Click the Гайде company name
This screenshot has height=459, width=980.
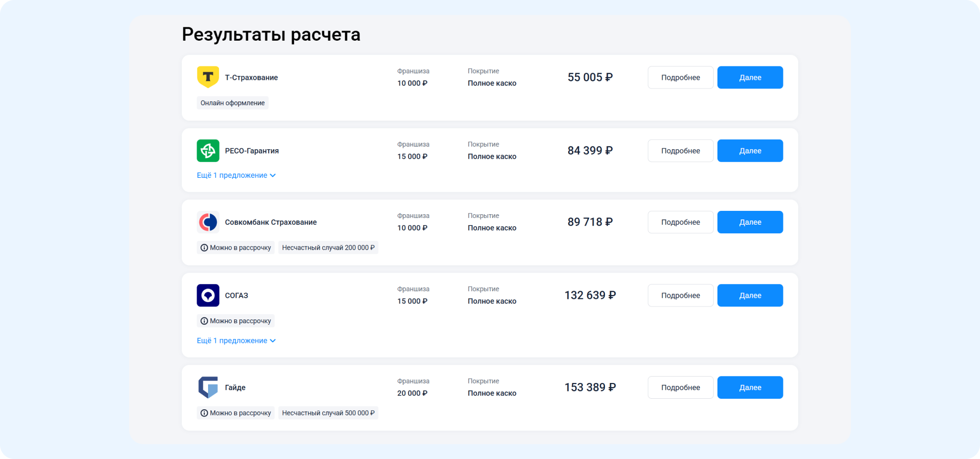[235, 388]
